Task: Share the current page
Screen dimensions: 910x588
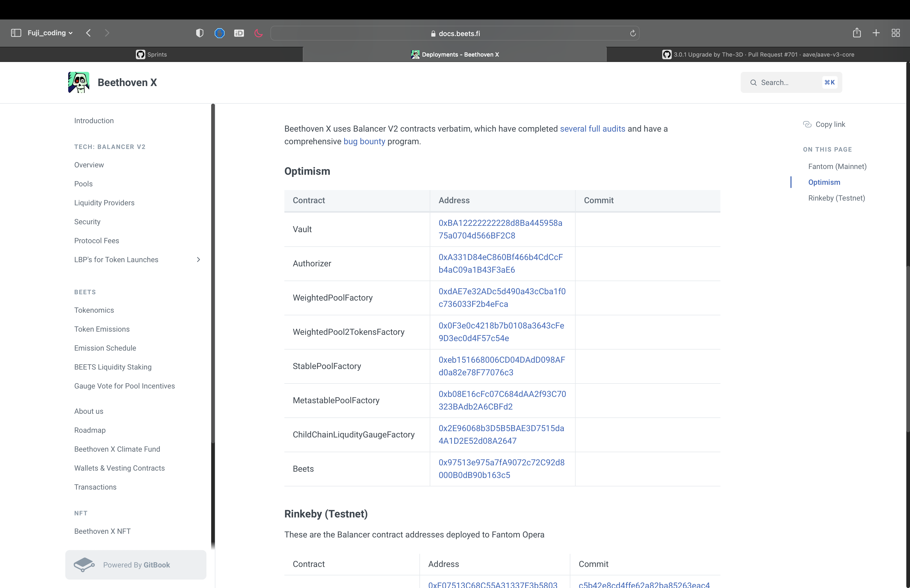Action: click(x=857, y=33)
